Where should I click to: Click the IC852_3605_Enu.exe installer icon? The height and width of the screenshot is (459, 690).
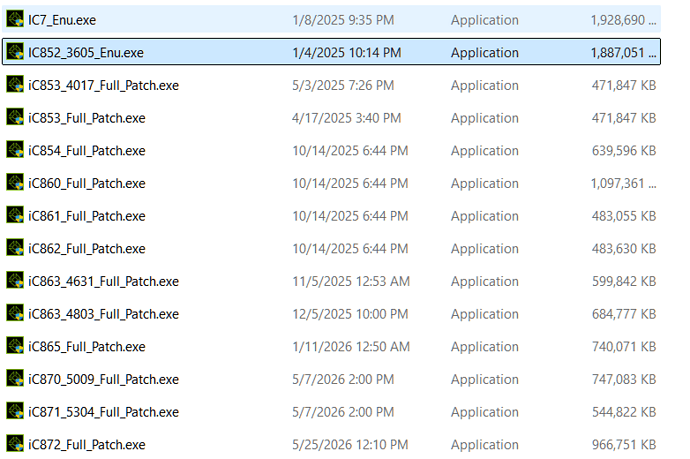(x=15, y=52)
